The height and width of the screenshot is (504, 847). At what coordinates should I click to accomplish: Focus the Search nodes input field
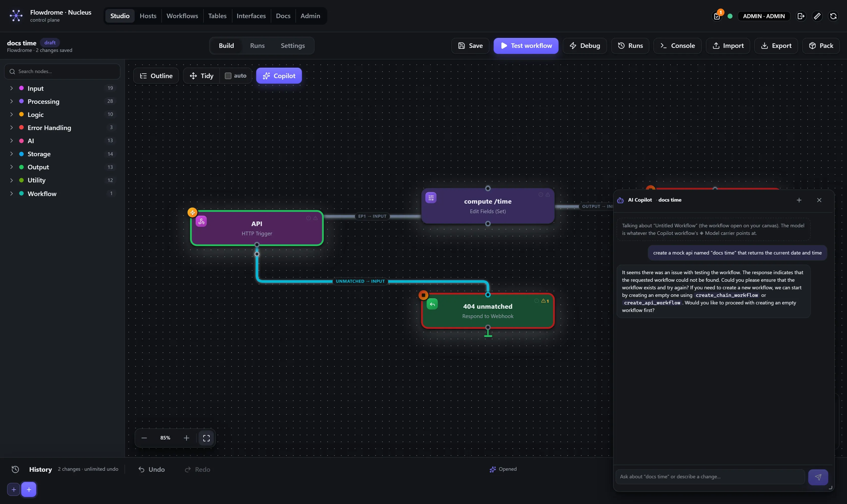(62, 72)
